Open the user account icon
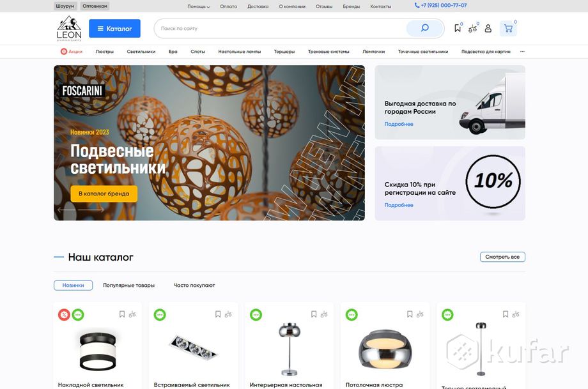 (488, 29)
